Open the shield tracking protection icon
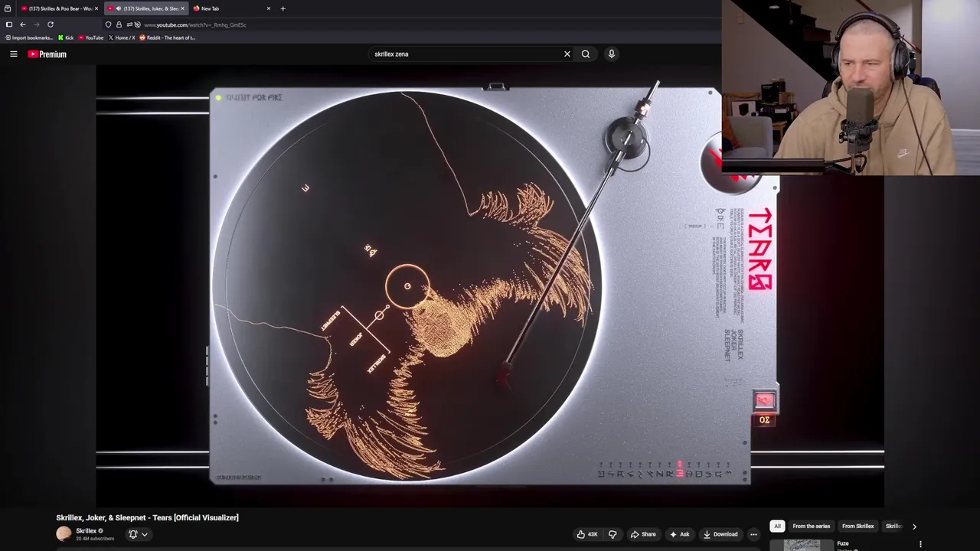The height and width of the screenshot is (551, 980). 109,24
